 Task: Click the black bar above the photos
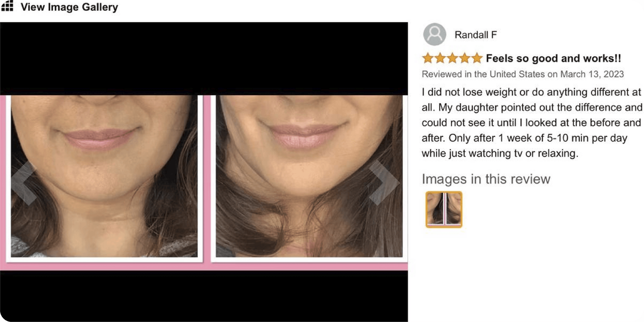[x=204, y=58]
